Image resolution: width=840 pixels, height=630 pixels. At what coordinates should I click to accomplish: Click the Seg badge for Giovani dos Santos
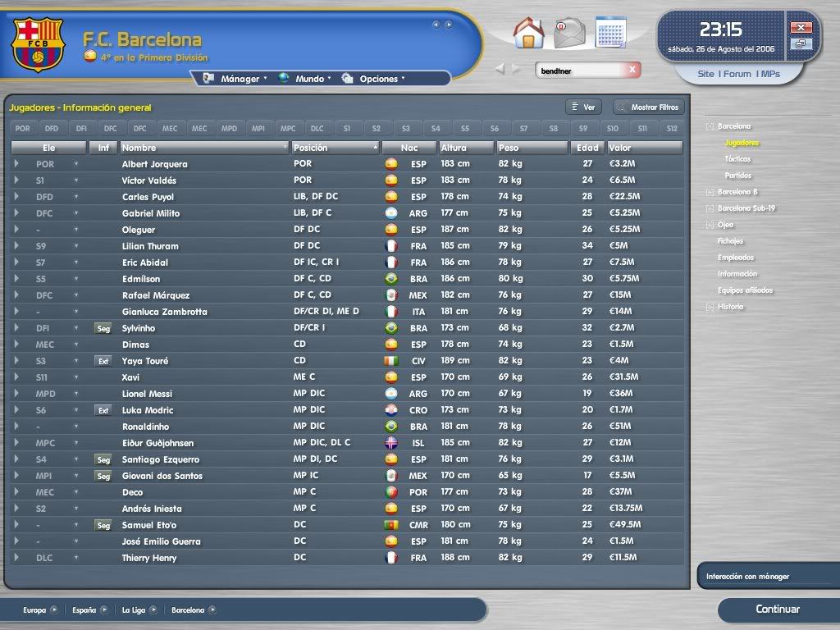[103, 476]
